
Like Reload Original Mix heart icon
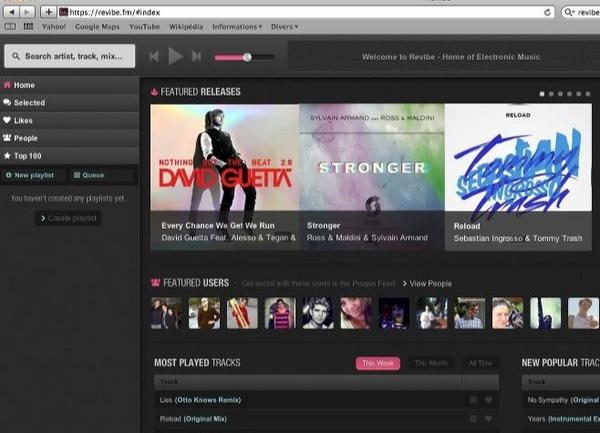coord(489,419)
